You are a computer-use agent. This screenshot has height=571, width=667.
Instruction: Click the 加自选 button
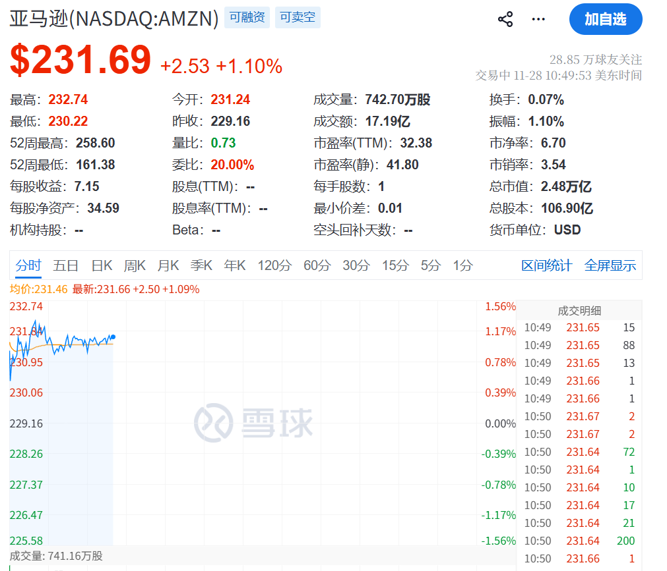(605, 19)
